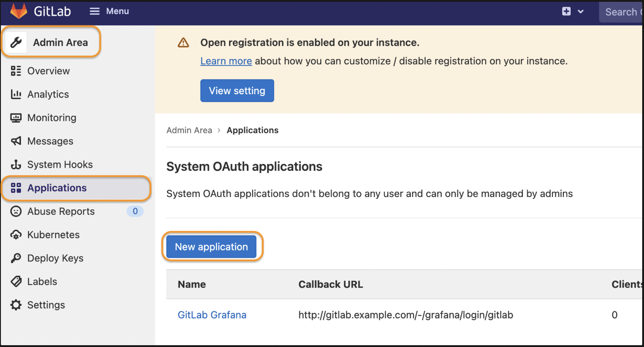Click the System Hooks anchor icon

click(16, 165)
